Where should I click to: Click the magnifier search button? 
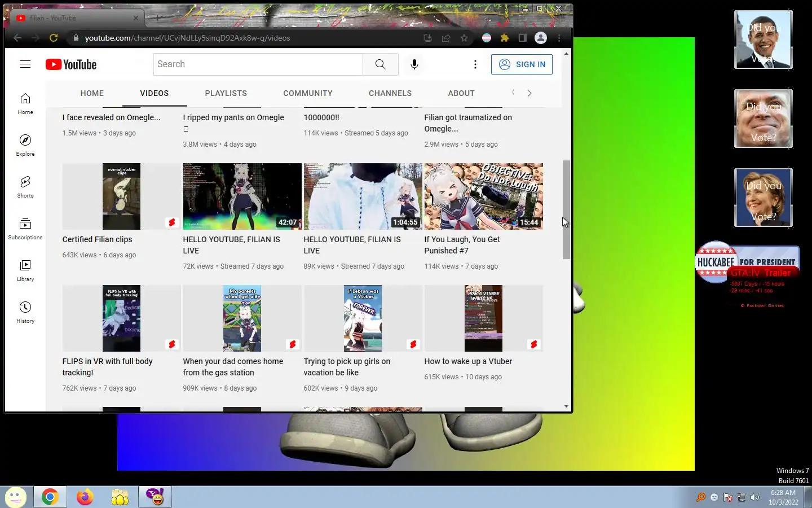[x=381, y=64]
